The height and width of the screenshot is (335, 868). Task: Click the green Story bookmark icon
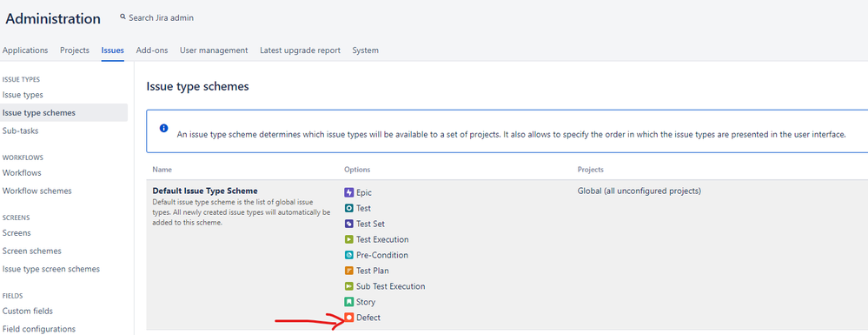(348, 302)
